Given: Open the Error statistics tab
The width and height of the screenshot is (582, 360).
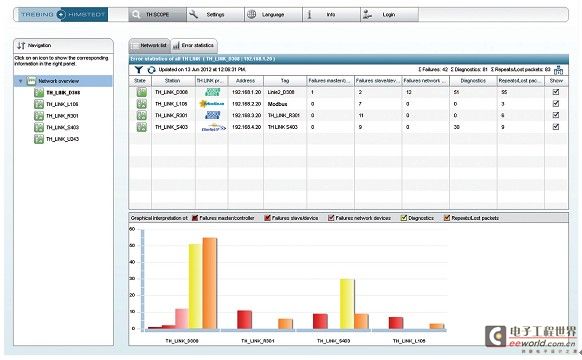Looking at the screenshot, I should (x=194, y=46).
